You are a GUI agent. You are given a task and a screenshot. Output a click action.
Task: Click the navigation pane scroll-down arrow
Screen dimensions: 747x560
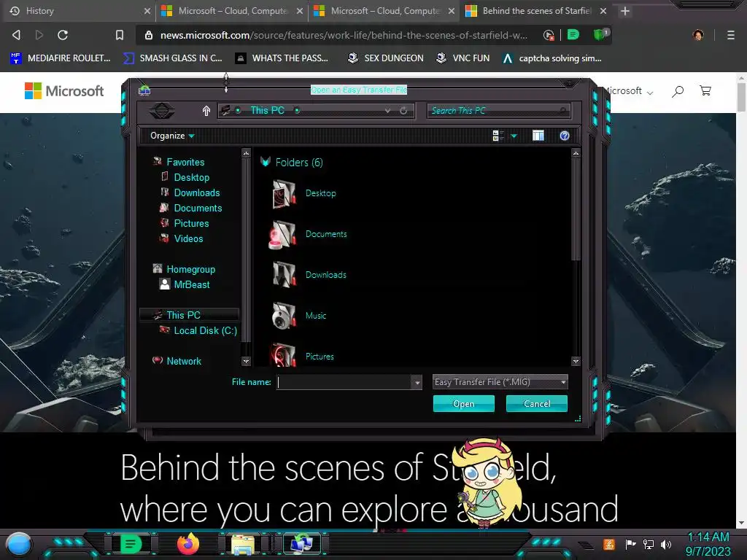246,361
